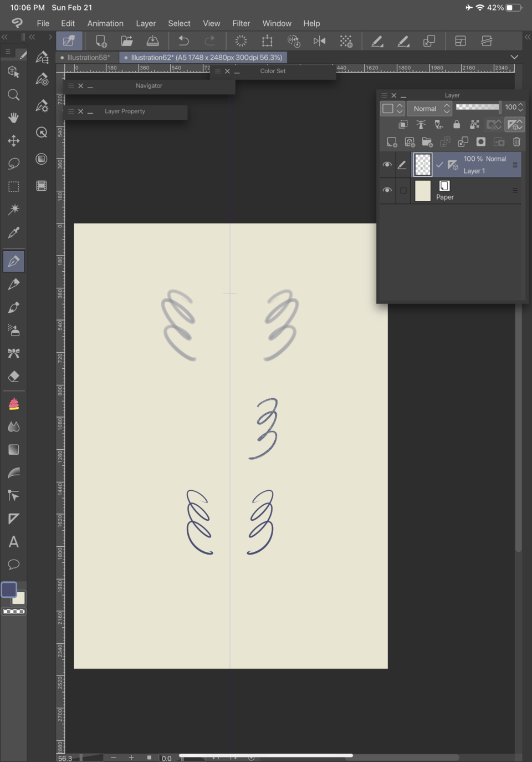
Task: Hide Layer 1 via eye icon
Action: [x=387, y=165]
